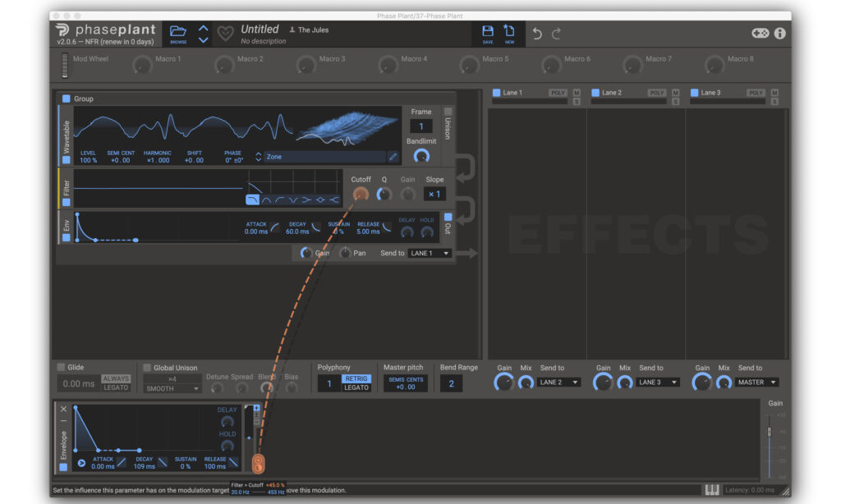Disable the Envelope modulator toggle
Screen dimensions: 841x504
(63, 467)
